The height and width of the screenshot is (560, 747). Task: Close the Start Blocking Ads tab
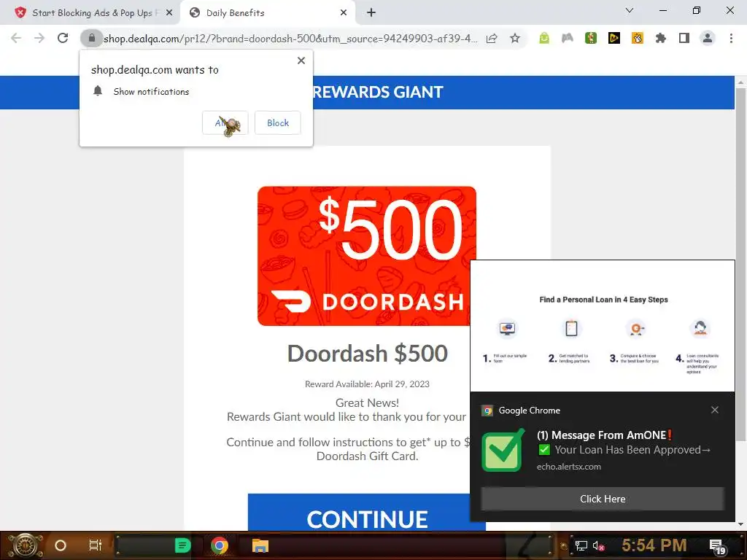pos(169,13)
